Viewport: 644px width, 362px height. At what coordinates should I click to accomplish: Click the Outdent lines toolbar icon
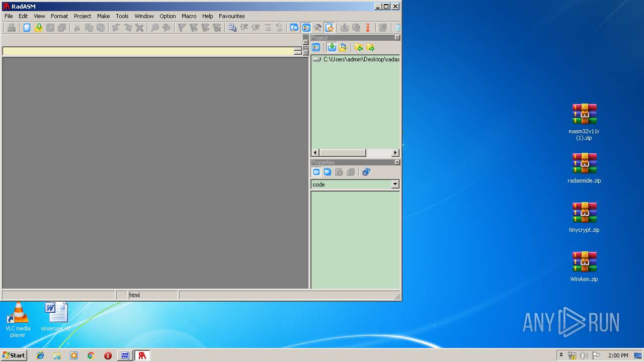pyautogui.click(x=256, y=28)
